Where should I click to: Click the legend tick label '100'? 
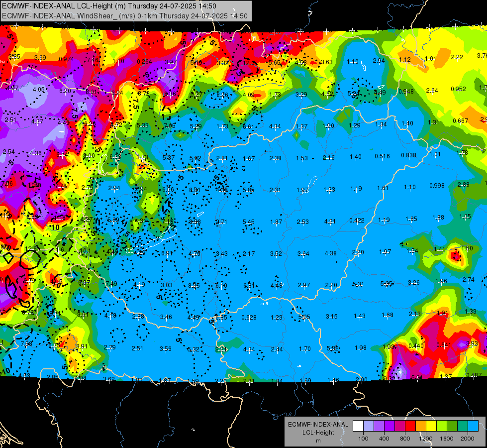[363, 439]
